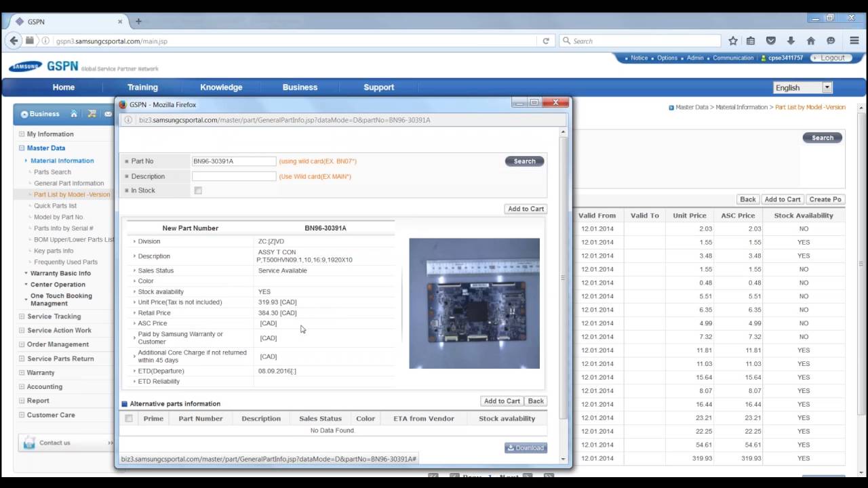Click Search button in the popup

coord(524,161)
